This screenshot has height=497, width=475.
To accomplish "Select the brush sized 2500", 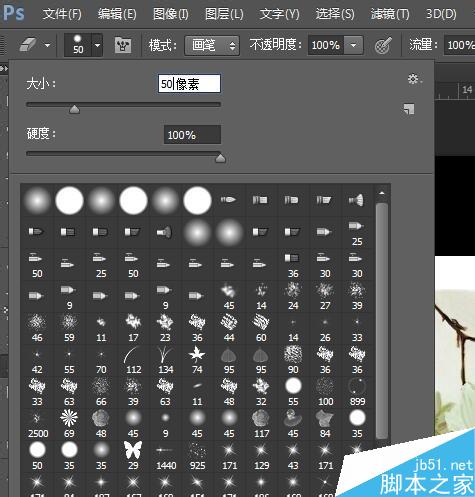I will tap(37, 423).
